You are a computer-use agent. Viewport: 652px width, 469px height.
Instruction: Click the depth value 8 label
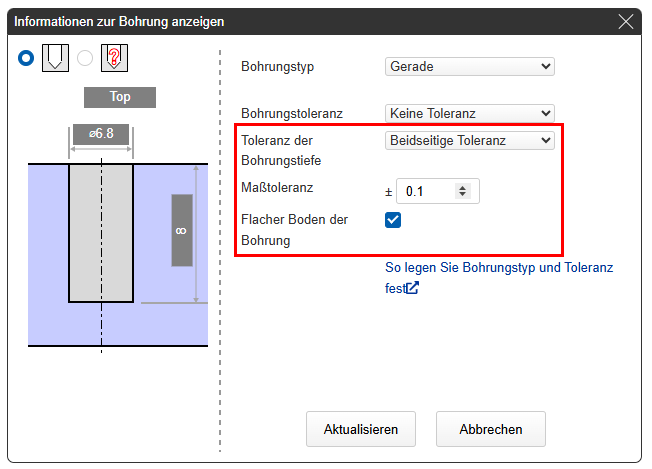tap(181, 230)
